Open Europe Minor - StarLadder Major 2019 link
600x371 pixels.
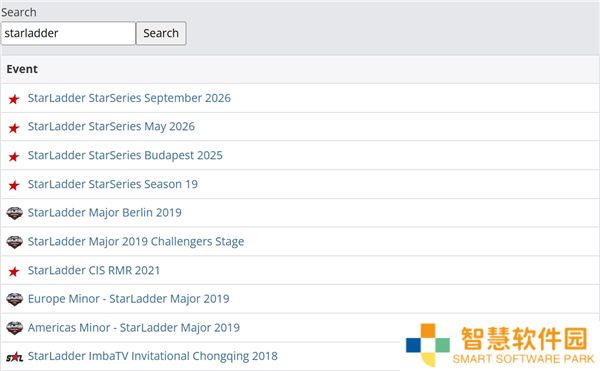point(129,299)
